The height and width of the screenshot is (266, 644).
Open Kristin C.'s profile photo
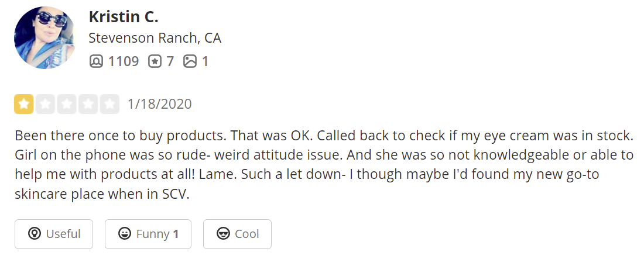(x=44, y=37)
